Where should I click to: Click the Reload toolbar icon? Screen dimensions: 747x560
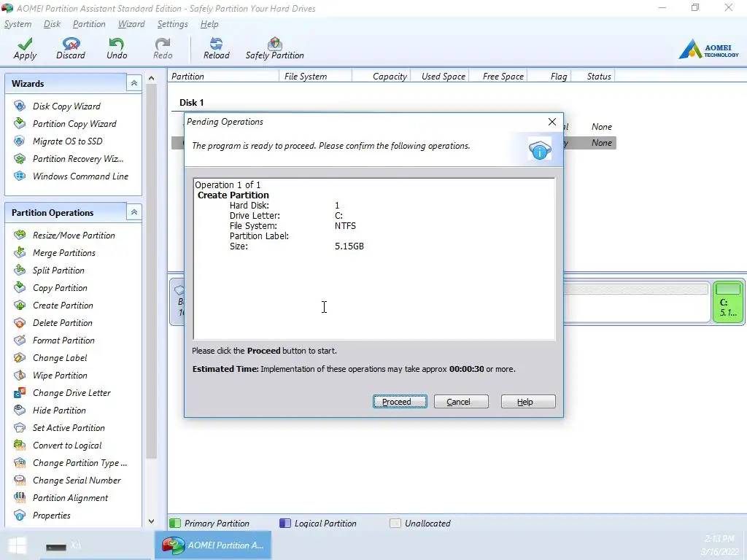(216, 44)
